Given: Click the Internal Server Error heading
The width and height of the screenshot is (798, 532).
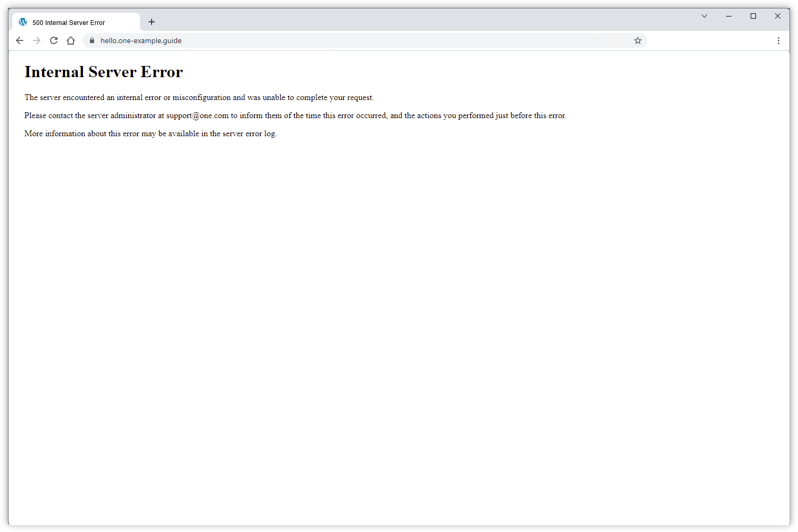Looking at the screenshot, I should click(x=103, y=71).
